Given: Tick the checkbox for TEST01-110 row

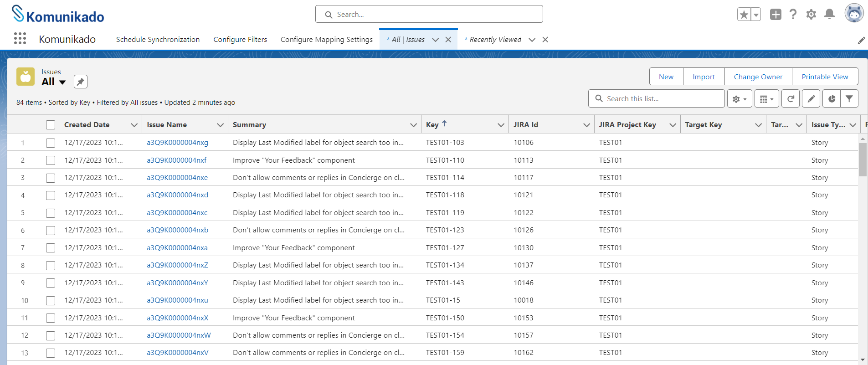Looking at the screenshot, I should [x=51, y=160].
